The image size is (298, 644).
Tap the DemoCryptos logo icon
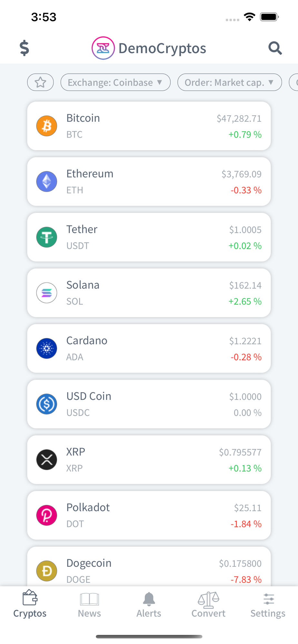pyautogui.click(x=103, y=48)
